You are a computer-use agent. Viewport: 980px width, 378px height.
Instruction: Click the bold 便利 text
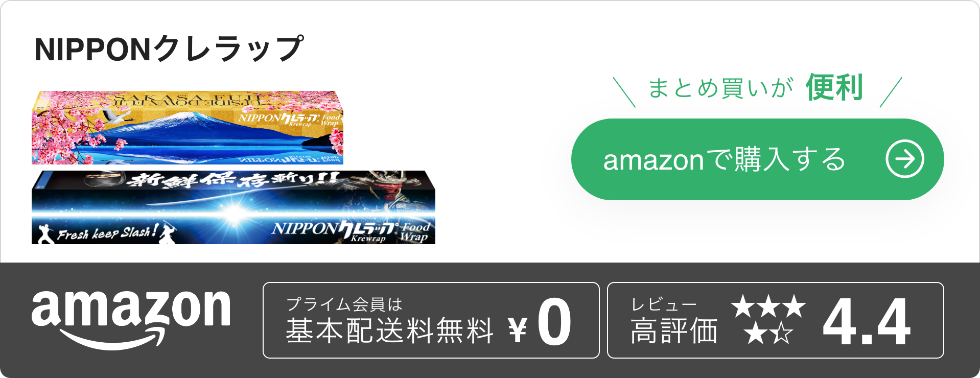tap(835, 87)
